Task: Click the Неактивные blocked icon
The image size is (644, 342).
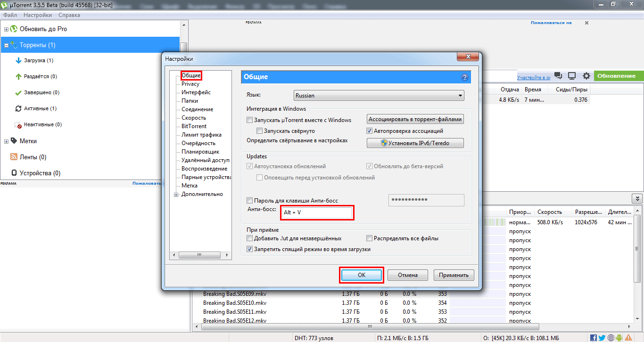Action: (19, 125)
